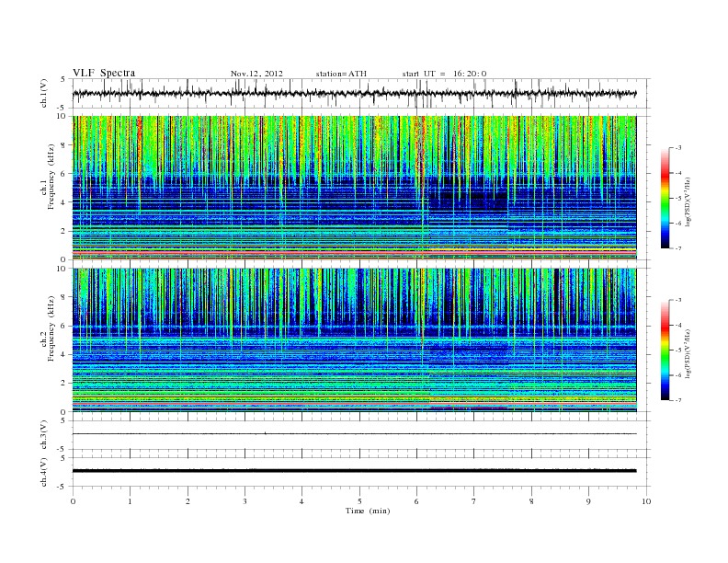
Task: Click the time axis tick label "1"
Action: coord(130,501)
